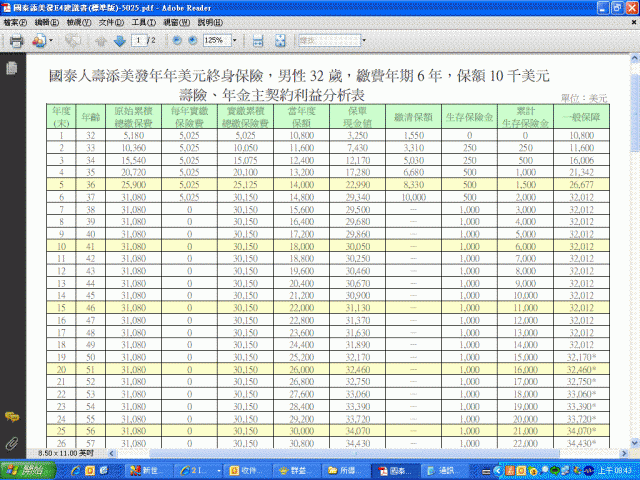The width and height of the screenshot is (640, 480).
Task: Open the Find options dropdown arrow
Action: click(364, 40)
